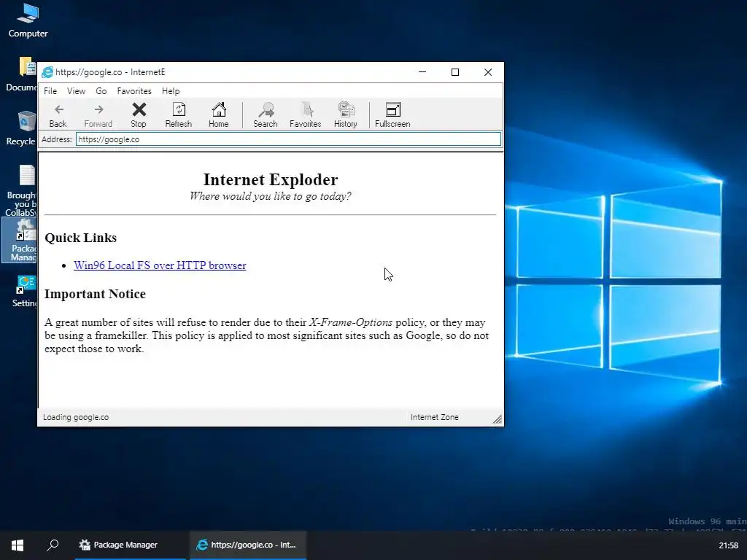Open the Go menu
Viewport: 747px width, 560px height.
101,91
